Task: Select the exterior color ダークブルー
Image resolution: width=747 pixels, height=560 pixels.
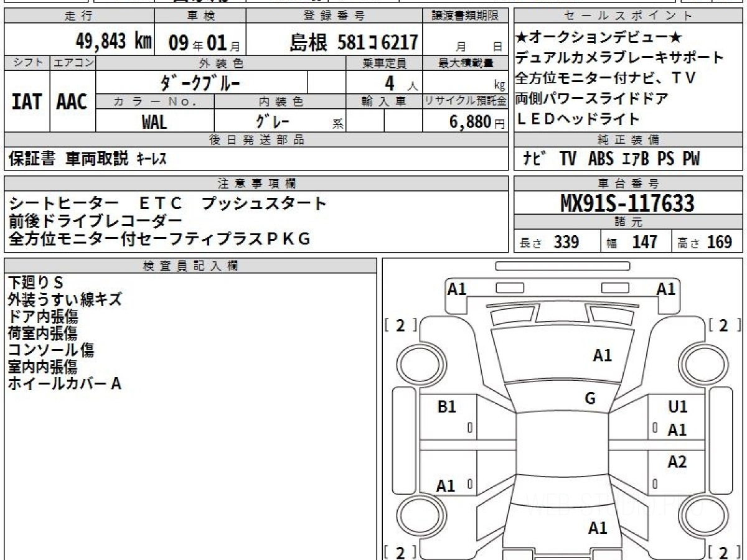Action: tap(201, 82)
